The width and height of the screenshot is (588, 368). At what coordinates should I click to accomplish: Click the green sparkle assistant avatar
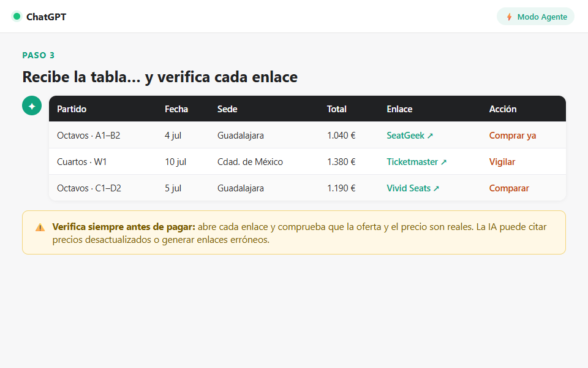(32, 105)
